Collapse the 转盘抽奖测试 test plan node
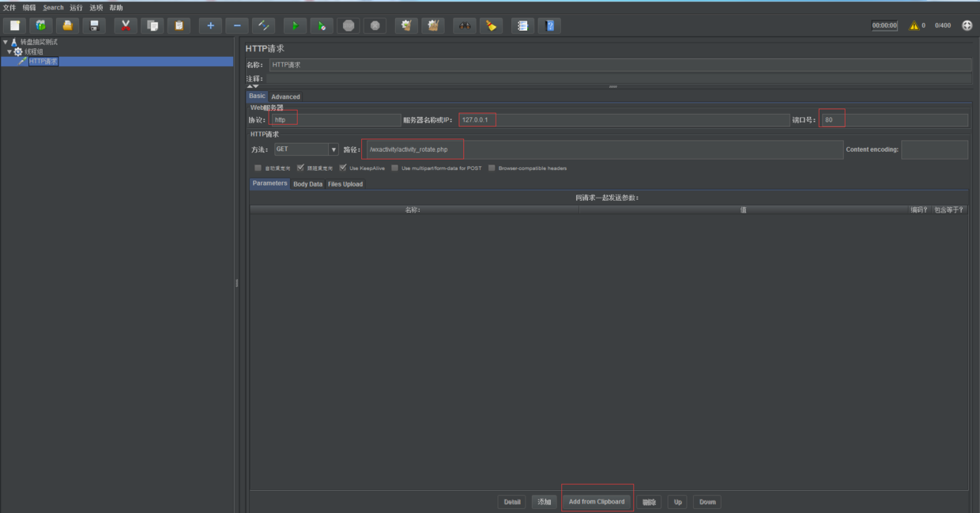 click(x=6, y=42)
